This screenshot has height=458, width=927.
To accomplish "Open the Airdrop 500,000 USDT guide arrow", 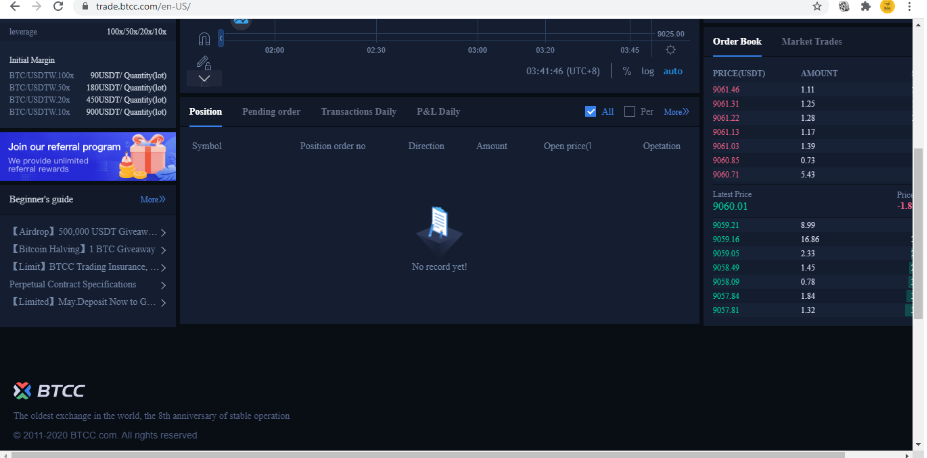I will click(163, 232).
